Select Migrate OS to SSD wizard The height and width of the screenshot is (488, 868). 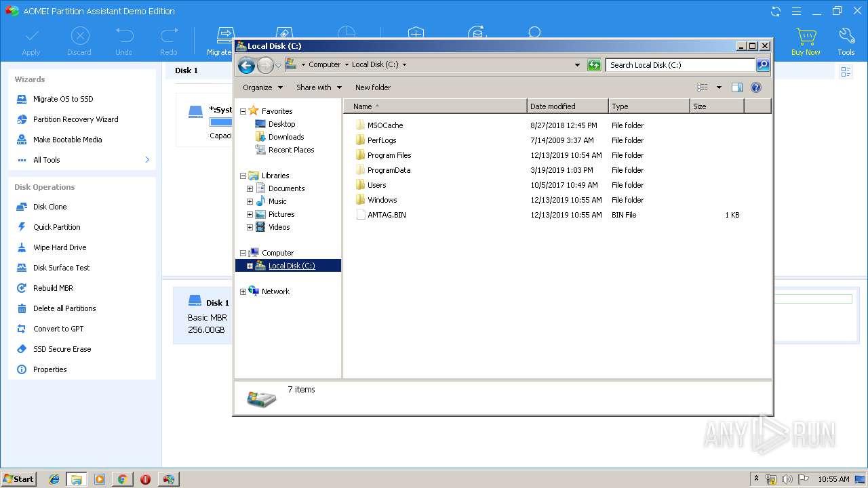(63, 99)
